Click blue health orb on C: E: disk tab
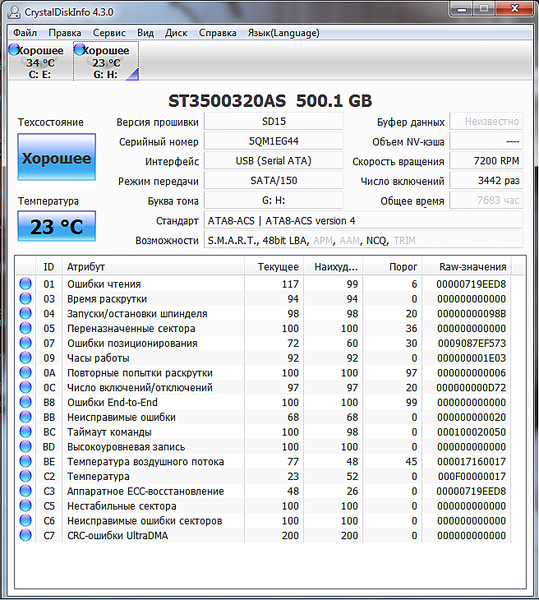The image size is (539, 600). (14, 49)
